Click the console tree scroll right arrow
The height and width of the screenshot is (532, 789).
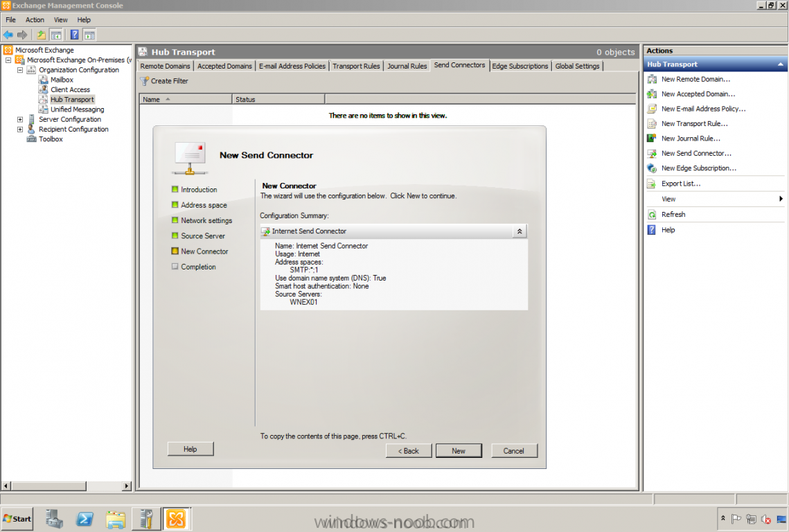point(126,486)
